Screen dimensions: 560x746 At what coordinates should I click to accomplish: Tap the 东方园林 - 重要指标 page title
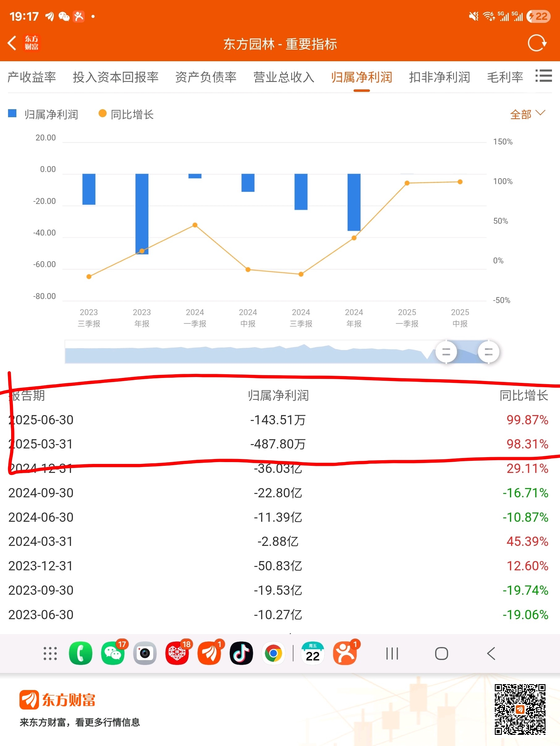[280, 44]
